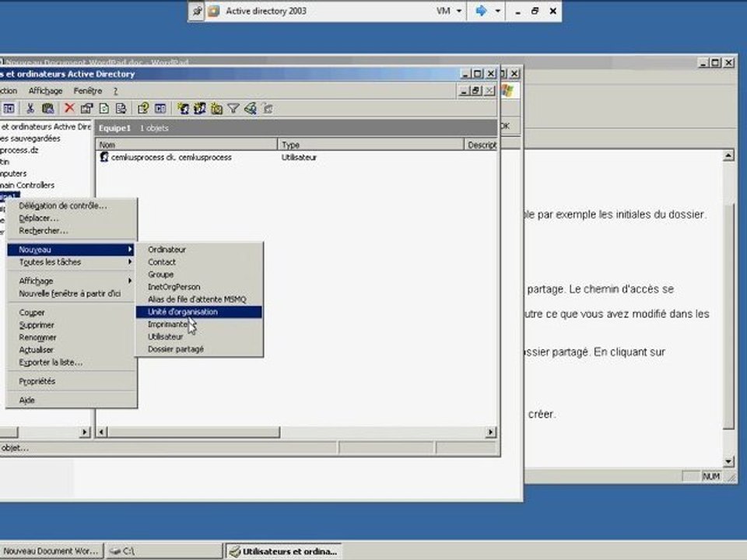747x560 pixels.
Task: Choose Délégation de contrôle... from context menu
Action: (x=72, y=205)
